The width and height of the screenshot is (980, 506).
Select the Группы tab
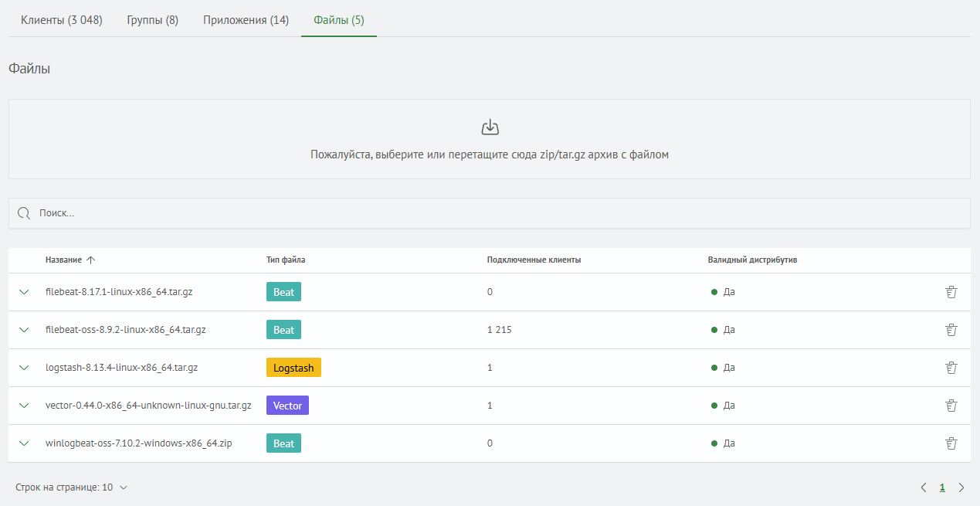pyautogui.click(x=152, y=20)
